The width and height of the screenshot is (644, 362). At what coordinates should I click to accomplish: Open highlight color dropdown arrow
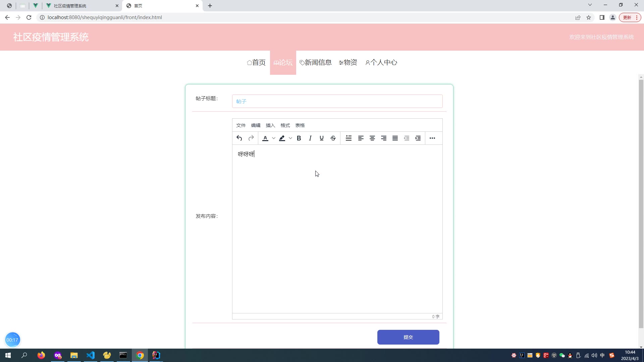(x=290, y=138)
